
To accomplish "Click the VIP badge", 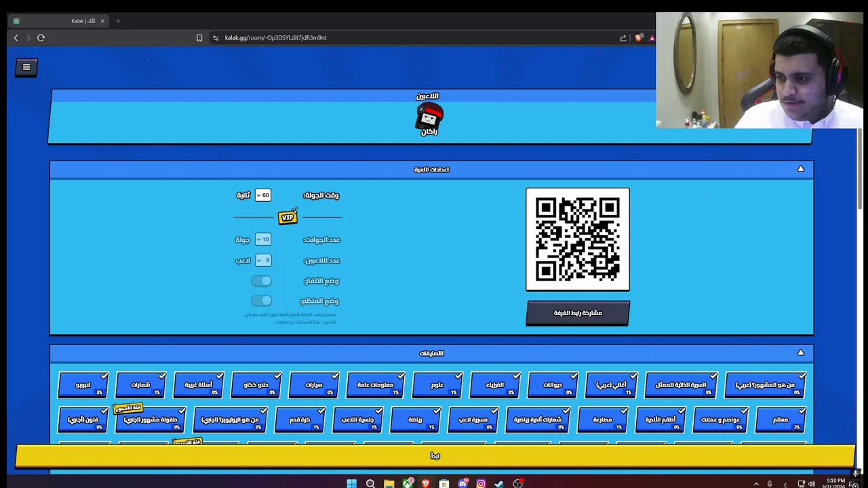I will coord(288,217).
